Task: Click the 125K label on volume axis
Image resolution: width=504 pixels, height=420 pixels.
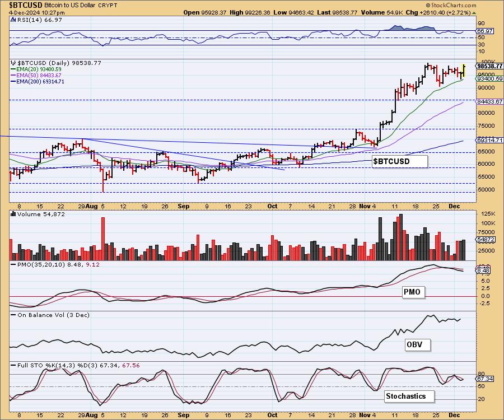Action: pos(488,214)
